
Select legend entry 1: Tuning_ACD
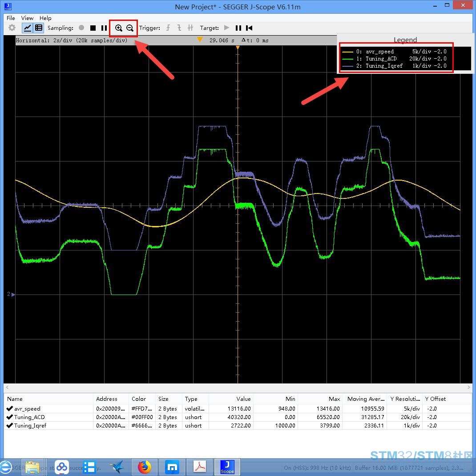(394, 59)
